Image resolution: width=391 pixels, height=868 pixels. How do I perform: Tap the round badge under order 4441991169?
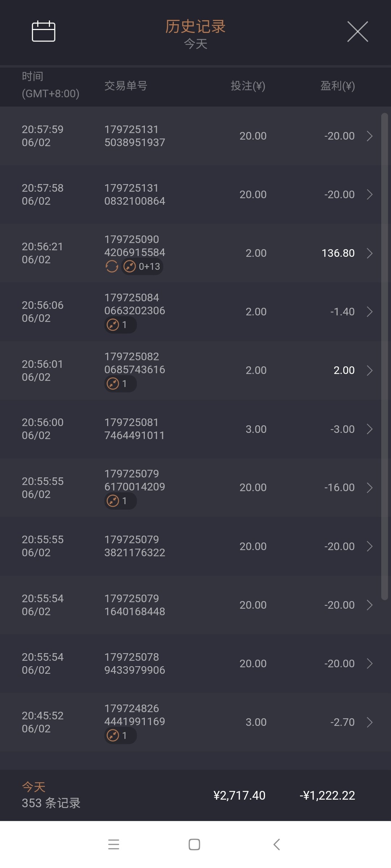120,735
